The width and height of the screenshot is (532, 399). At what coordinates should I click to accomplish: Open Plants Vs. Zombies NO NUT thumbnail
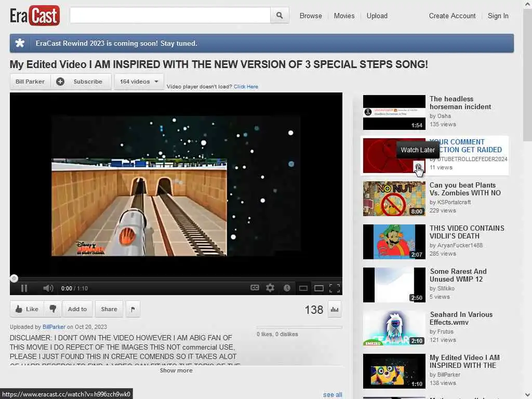pyautogui.click(x=394, y=198)
